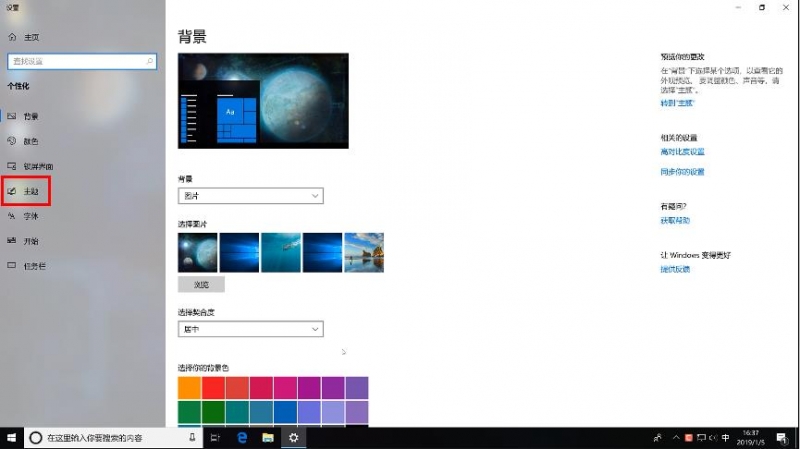Open the 颜色 settings page
This screenshot has height=449, width=800.
tap(23, 141)
